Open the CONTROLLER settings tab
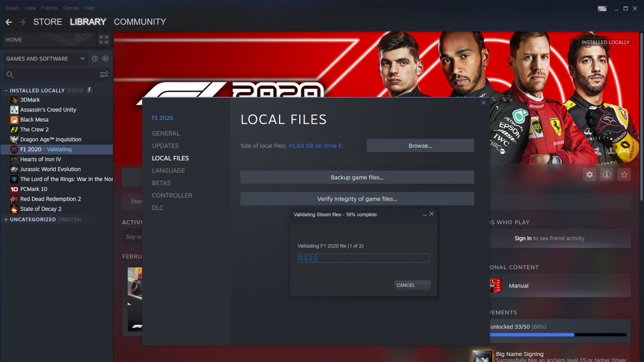The image size is (644, 362). coord(172,195)
